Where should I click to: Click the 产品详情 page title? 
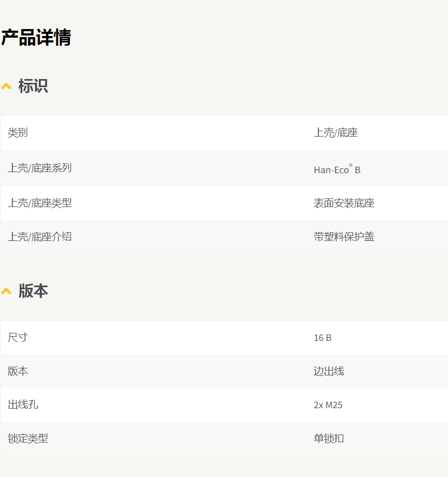[x=36, y=38]
